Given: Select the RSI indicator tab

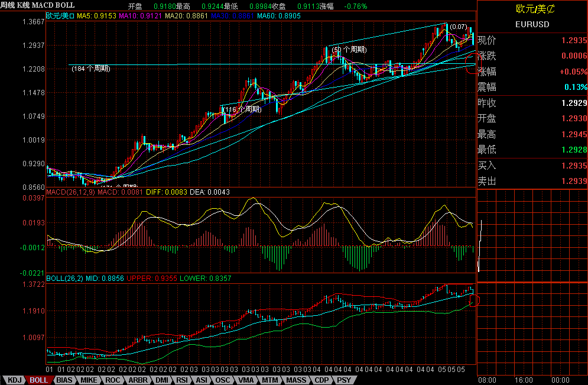Looking at the screenshot, I should pyautogui.click(x=183, y=380).
